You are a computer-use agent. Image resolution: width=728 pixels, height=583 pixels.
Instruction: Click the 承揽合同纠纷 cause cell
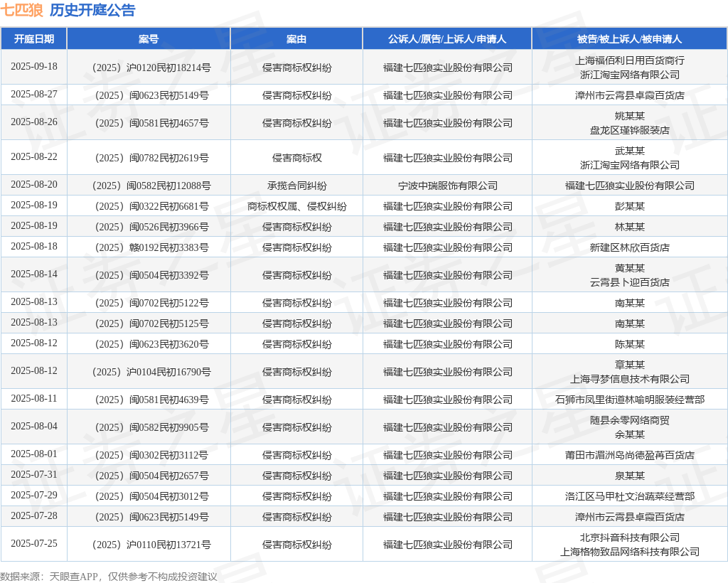pos(296,186)
